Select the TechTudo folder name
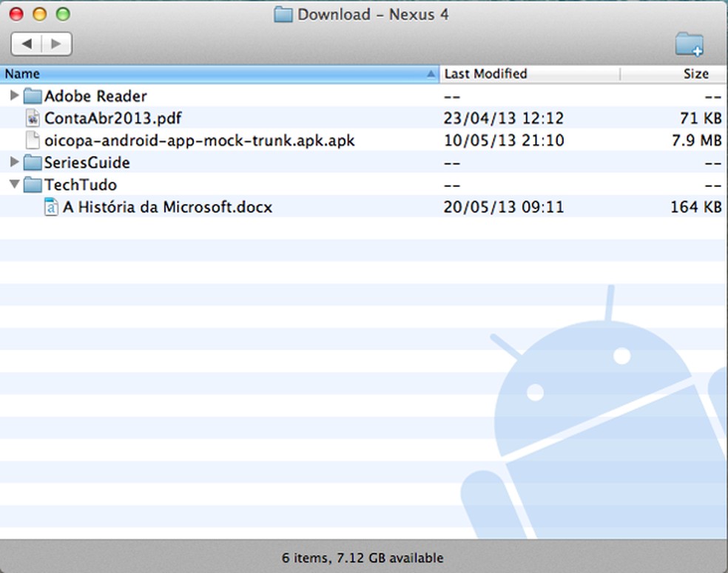This screenshot has height=573, width=728. tap(81, 185)
